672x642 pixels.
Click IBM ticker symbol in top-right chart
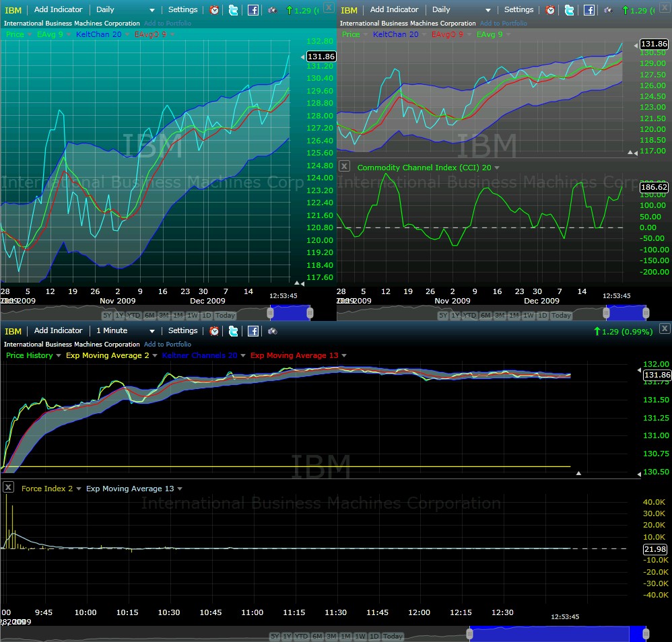tap(349, 10)
